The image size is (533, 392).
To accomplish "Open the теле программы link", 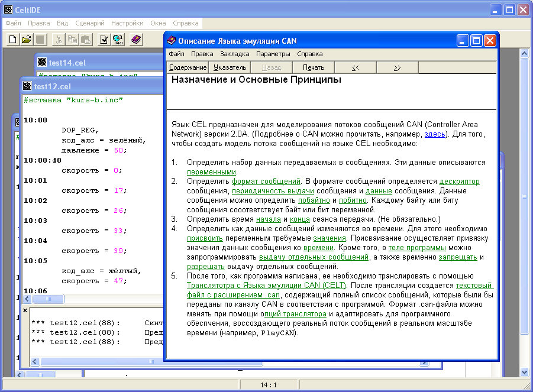I will 417,248.
